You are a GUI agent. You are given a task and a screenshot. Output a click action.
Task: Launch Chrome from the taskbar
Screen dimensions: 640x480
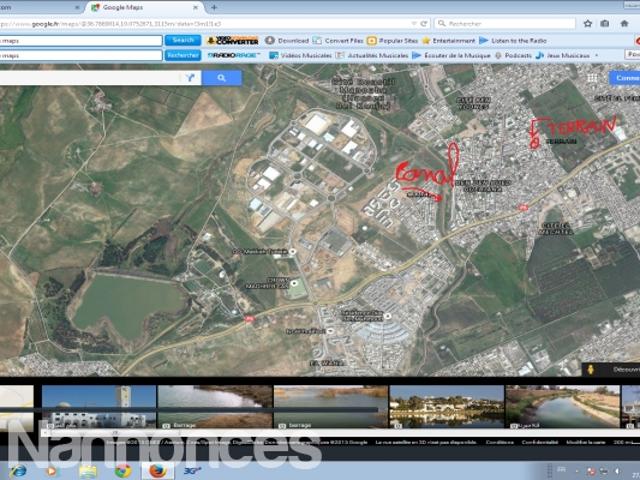(122, 471)
